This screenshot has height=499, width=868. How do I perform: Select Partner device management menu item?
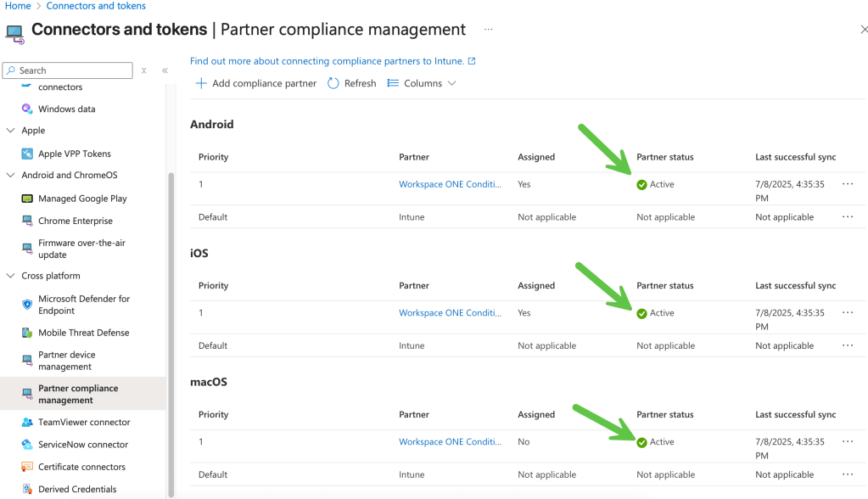66,361
